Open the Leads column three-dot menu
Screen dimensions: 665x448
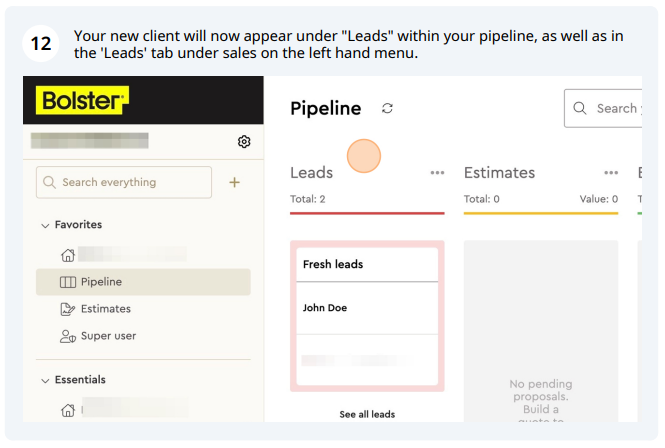437,173
